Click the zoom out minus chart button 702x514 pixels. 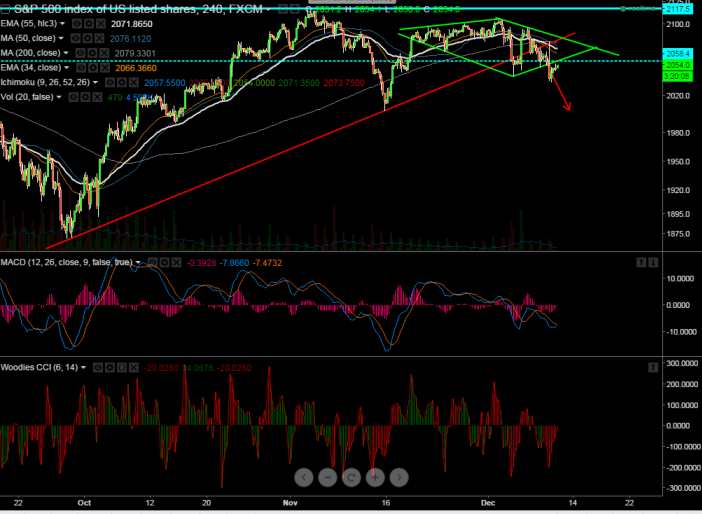point(327,477)
